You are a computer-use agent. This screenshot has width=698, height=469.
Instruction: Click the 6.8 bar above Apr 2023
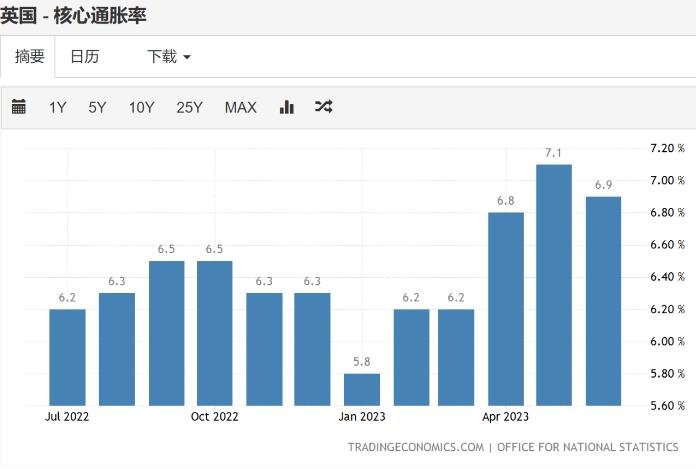coord(506,308)
